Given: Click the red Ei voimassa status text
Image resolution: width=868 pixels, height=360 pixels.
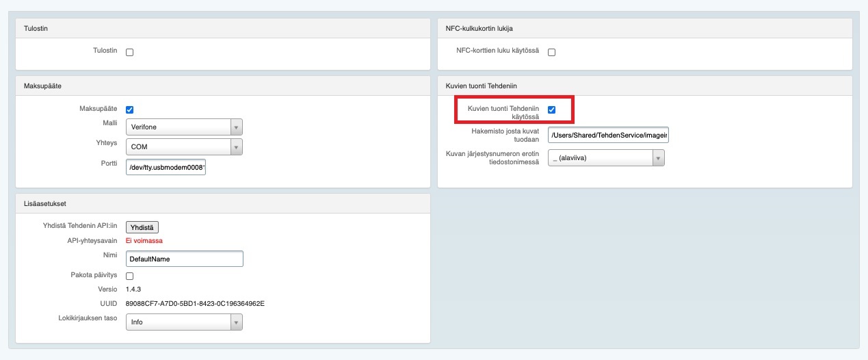Looking at the screenshot, I should (144, 240).
